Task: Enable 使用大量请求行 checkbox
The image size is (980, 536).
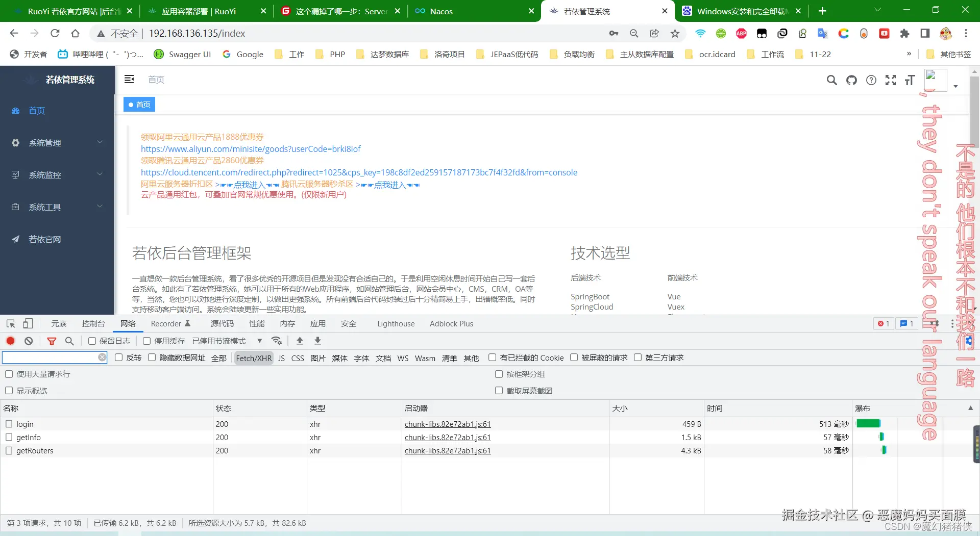Action: click(x=9, y=374)
